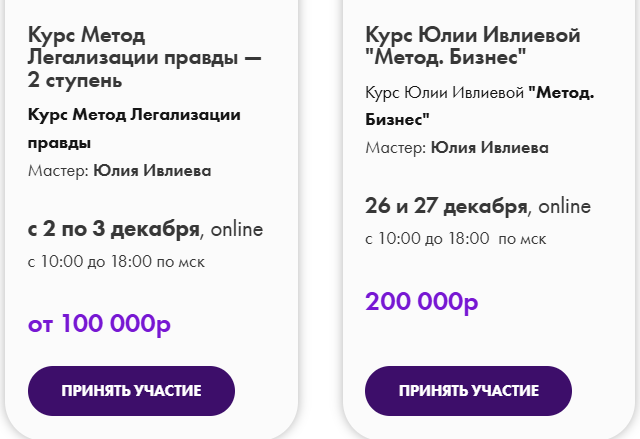Click 'online' next to '26 и 27 декабря'

click(566, 207)
